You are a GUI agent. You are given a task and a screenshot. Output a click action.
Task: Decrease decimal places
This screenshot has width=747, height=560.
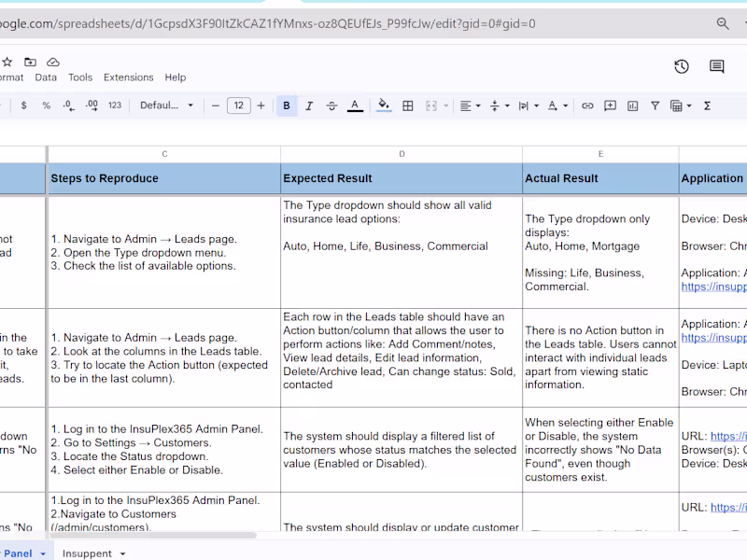pyautogui.click(x=68, y=105)
